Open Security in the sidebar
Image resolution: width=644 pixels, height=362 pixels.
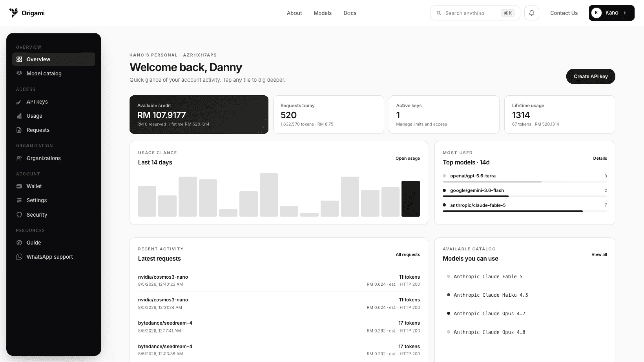coord(54,215)
